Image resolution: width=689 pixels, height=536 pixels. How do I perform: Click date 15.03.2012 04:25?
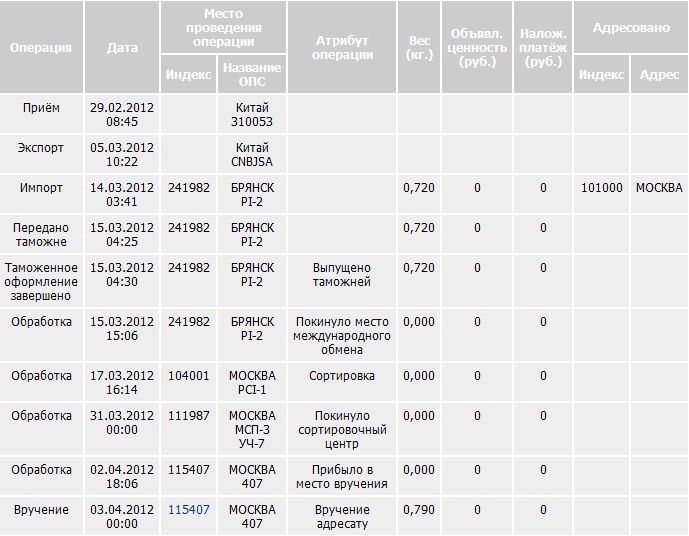[x=122, y=235]
